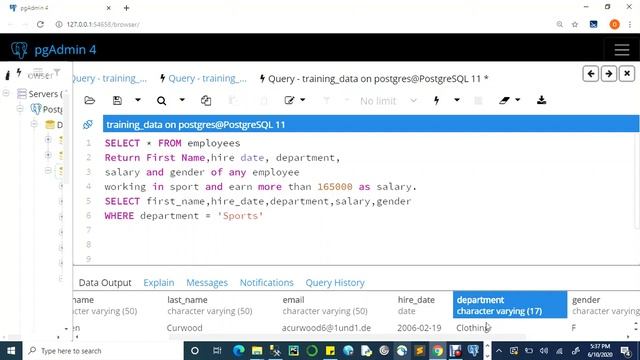Open Microsoft Edge from taskbar
This screenshot has width=640, height=360.
[x=238, y=351]
